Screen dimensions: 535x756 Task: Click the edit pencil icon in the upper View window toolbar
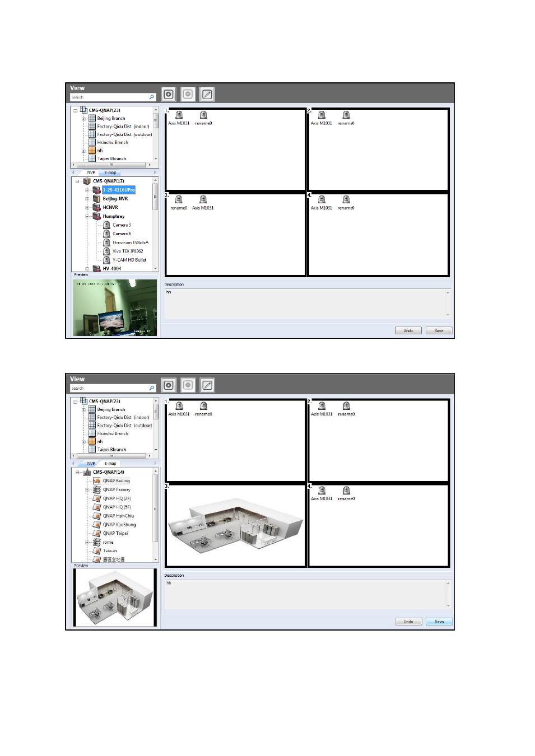(x=207, y=94)
